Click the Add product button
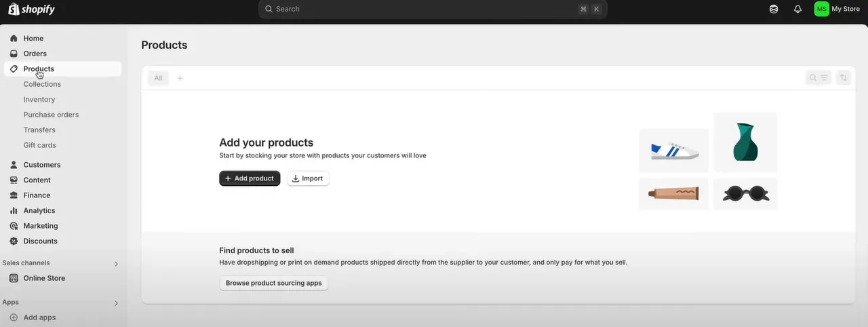 pyautogui.click(x=250, y=178)
